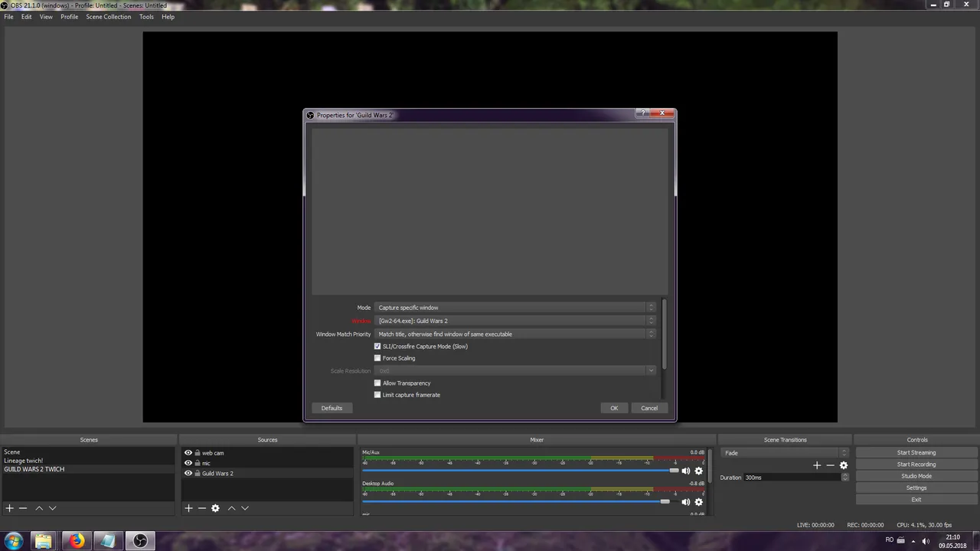This screenshot has width=980, height=551.
Task: Open the notepad-like app on taskbar
Action: [108, 541]
